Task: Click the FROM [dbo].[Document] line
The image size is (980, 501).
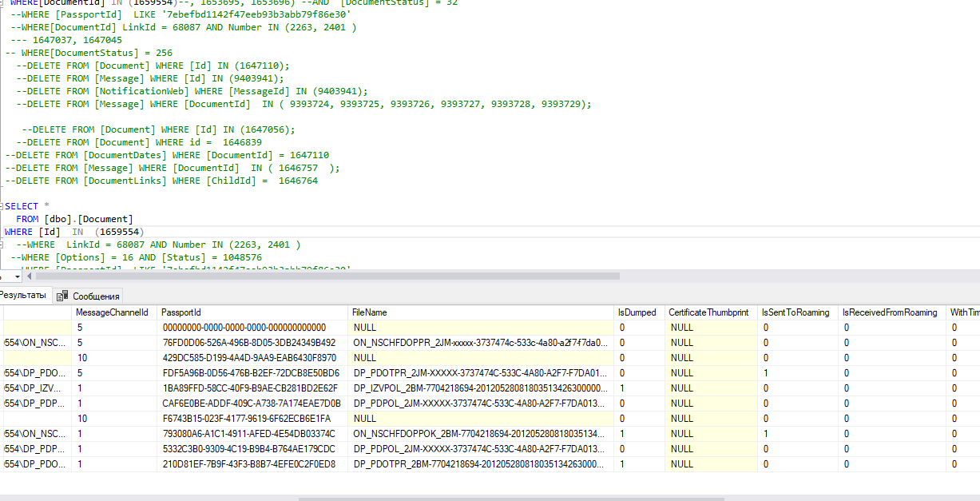Action: pyautogui.click(x=74, y=219)
